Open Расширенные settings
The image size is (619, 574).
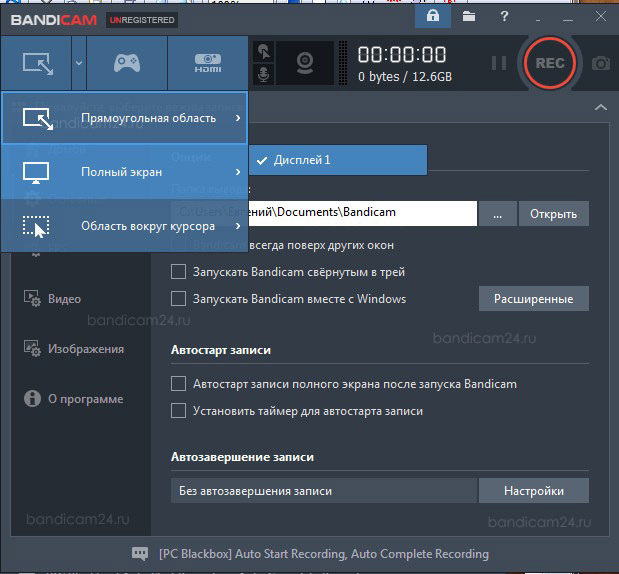[x=534, y=298]
